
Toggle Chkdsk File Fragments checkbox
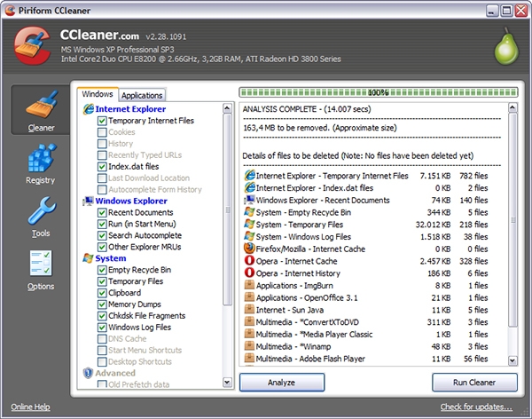tap(102, 316)
